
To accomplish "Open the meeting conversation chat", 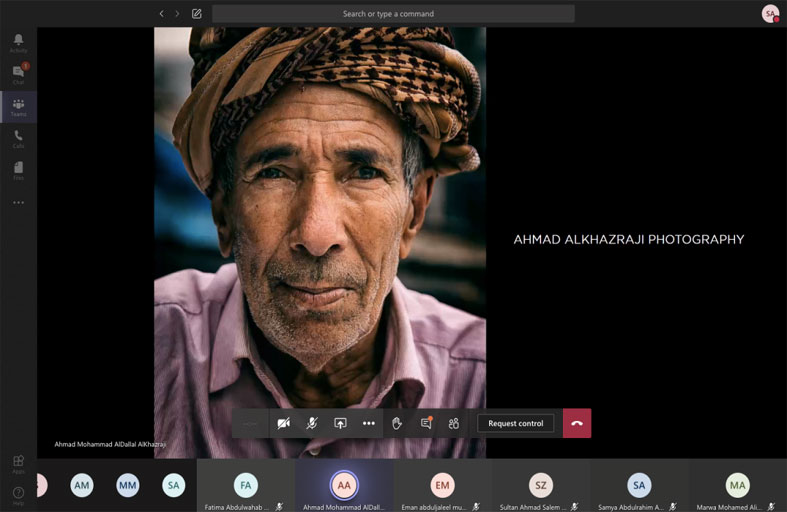I will (x=426, y=423).
